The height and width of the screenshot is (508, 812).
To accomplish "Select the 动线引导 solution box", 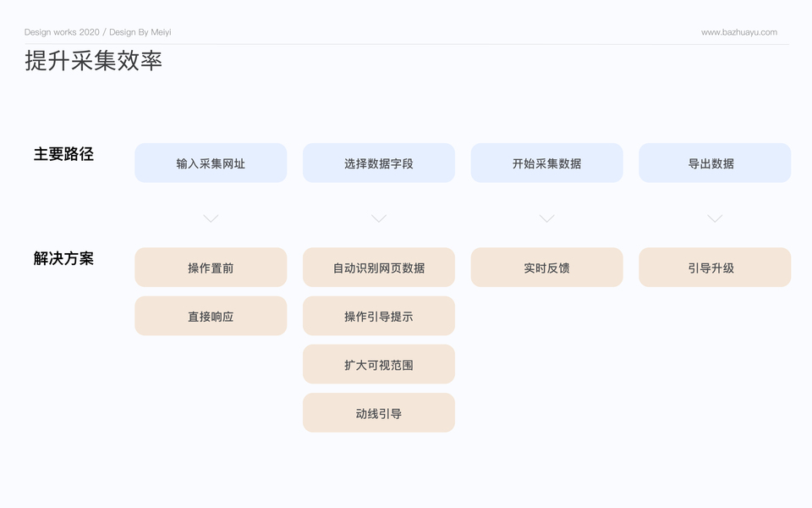I will [x=379, y=412].
